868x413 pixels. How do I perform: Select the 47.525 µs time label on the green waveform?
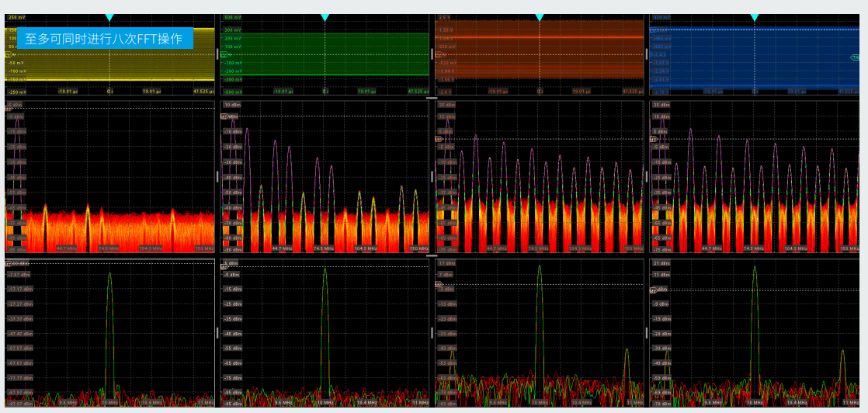tap(418, 92)
